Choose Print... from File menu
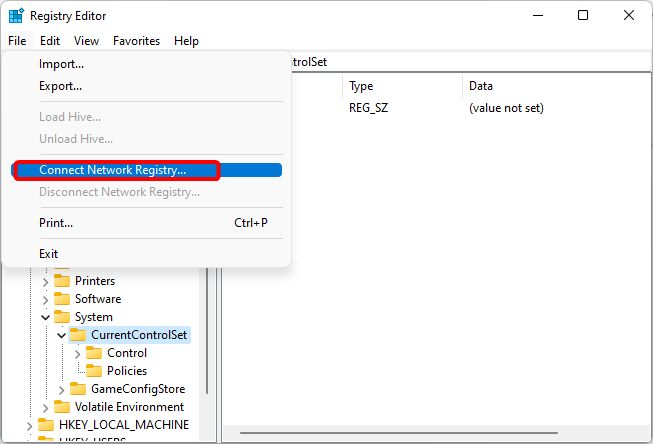Screen dimensions: 653x444 [x=147, y=223]
